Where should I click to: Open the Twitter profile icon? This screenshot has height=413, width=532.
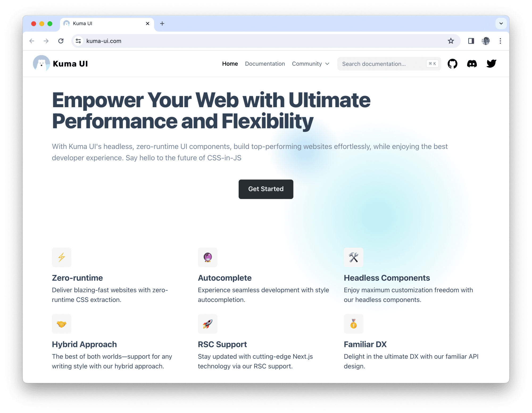491,64
